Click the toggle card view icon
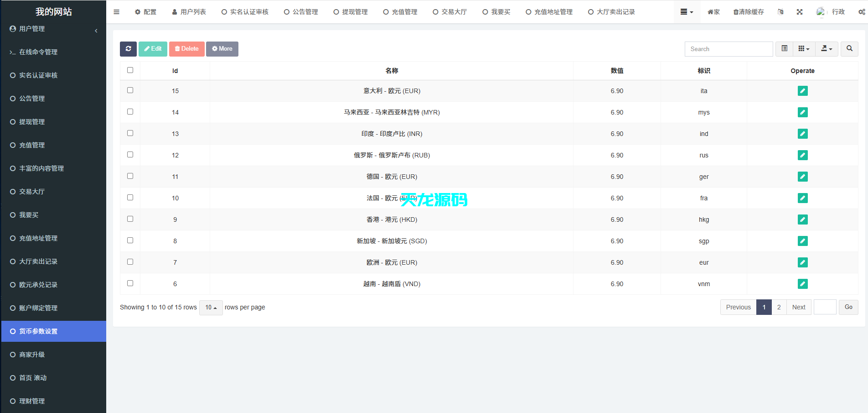Viewport: 868px width, 413px height. [785, 49]
